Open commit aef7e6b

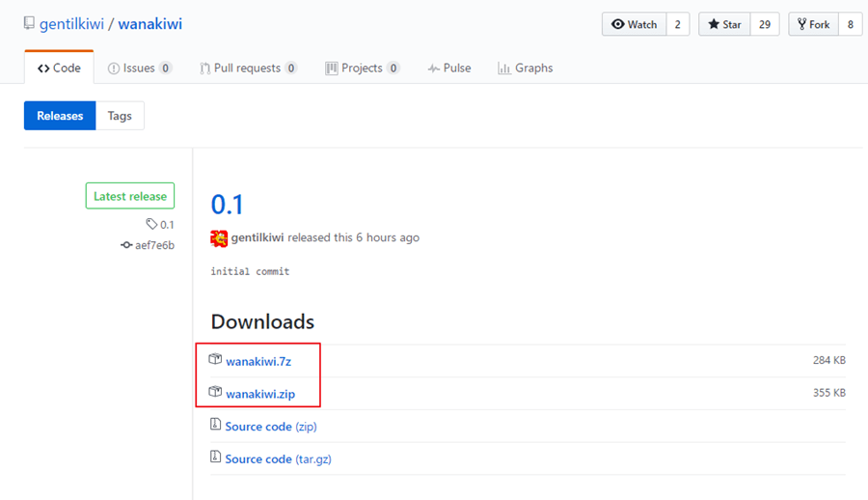(148, 245)
